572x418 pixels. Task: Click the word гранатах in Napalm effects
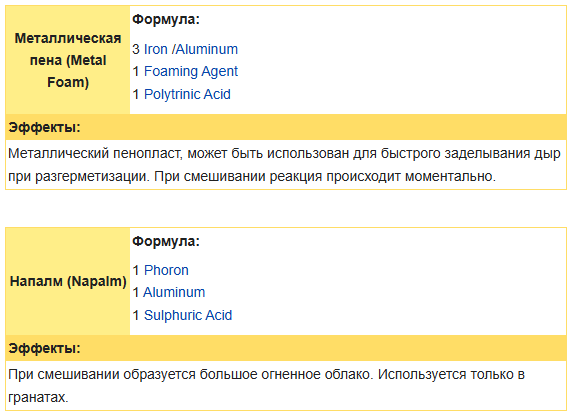pyautogui.click(x=38, y=398)
